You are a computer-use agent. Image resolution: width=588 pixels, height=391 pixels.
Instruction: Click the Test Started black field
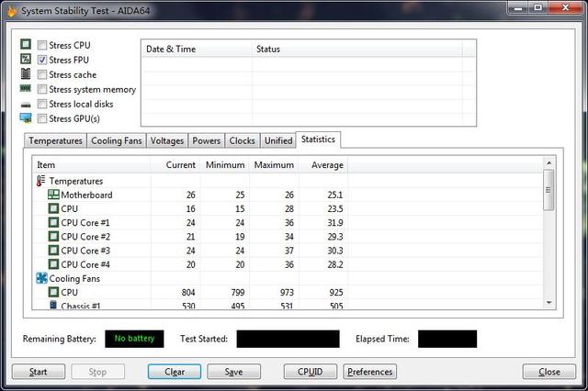pyautogui.click(x=288, y=339)
